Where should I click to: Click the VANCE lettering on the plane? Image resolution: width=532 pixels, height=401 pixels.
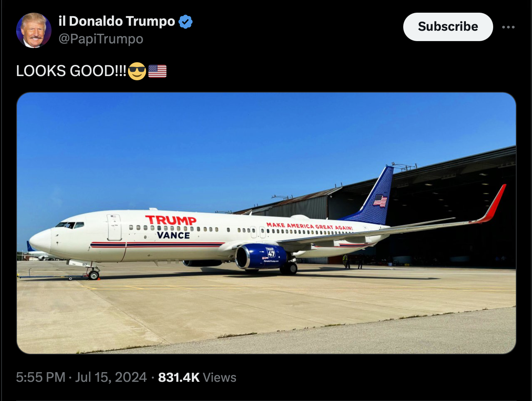coord(173,235)
